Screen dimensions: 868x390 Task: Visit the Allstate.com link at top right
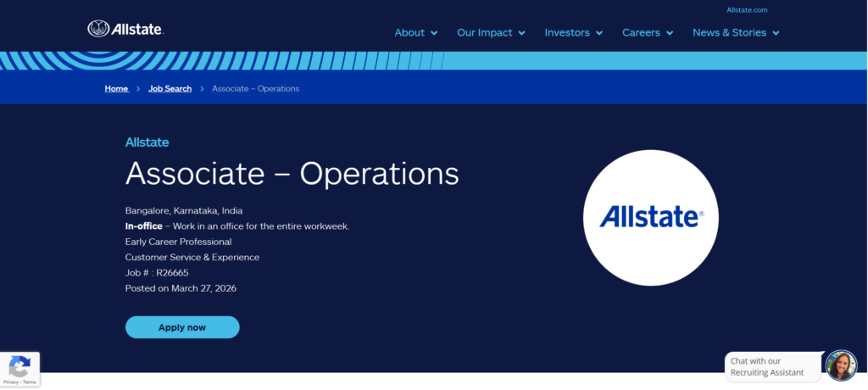click(x=747, y=10)
